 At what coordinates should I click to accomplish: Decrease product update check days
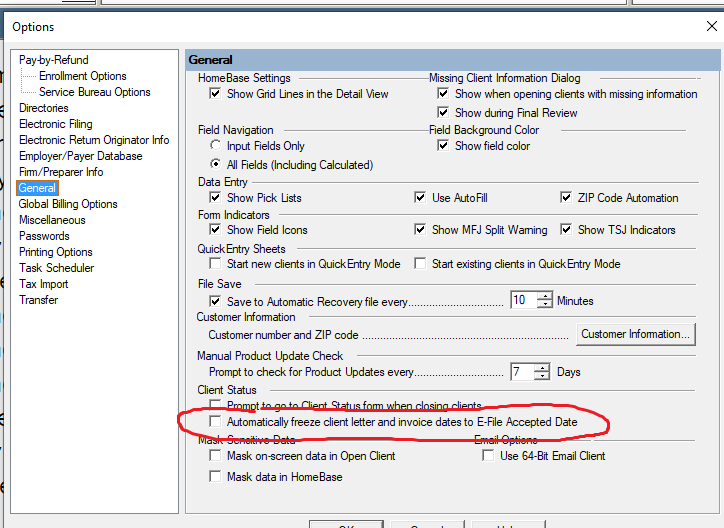coord(542,376)
